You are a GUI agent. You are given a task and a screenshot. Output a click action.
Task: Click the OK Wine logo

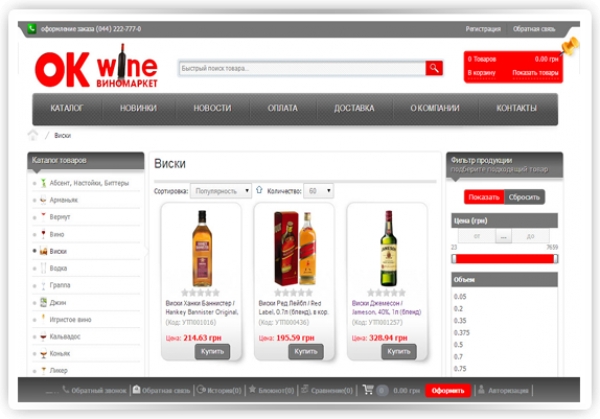tap(96, 66)
